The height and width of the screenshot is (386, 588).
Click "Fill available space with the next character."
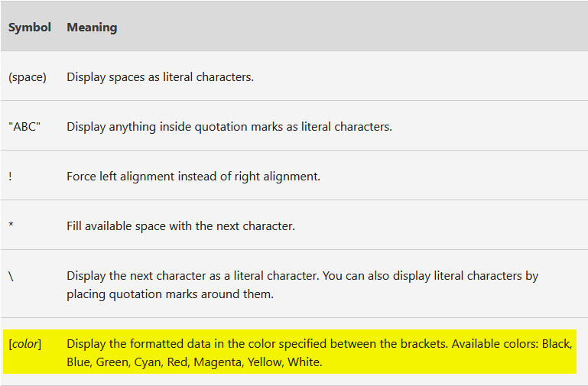coord(180,226)
